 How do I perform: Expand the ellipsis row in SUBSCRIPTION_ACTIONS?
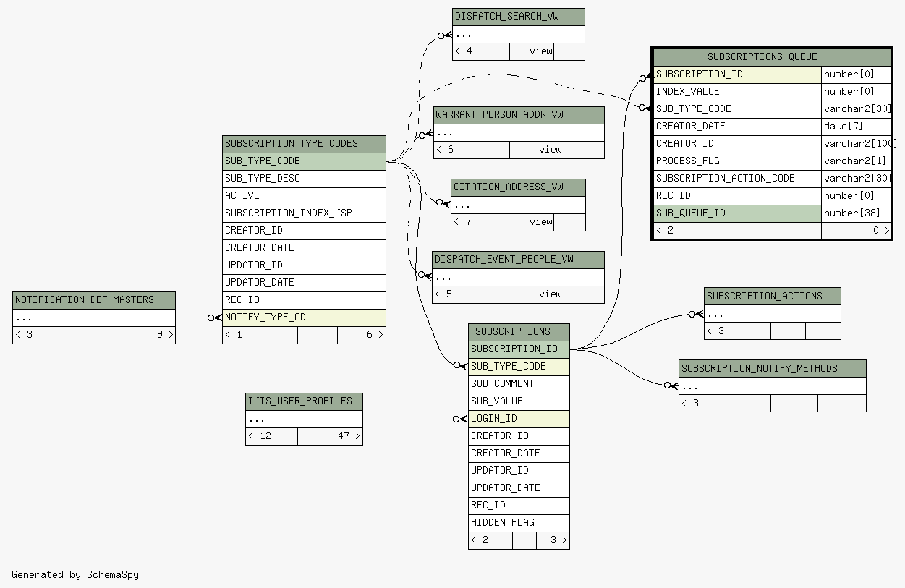click(772, 314)
